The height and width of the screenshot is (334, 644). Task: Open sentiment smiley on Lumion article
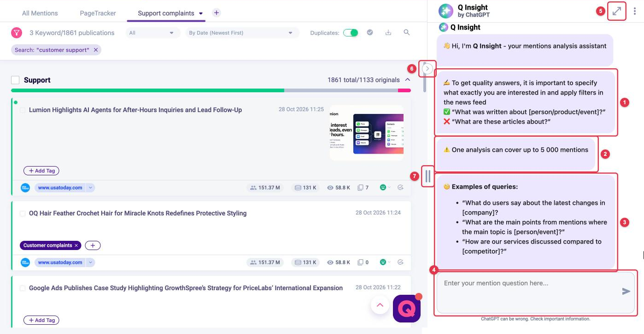pos(383,187)
